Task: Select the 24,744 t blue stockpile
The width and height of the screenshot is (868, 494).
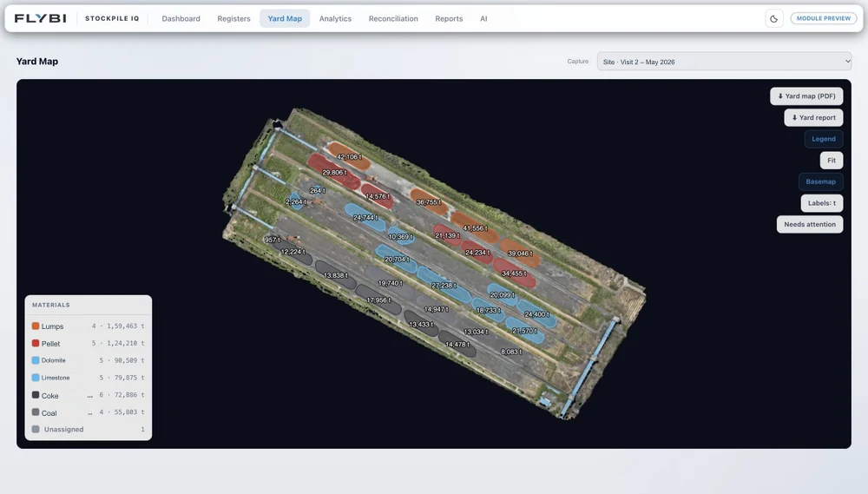Action: [x=365, y=218]
